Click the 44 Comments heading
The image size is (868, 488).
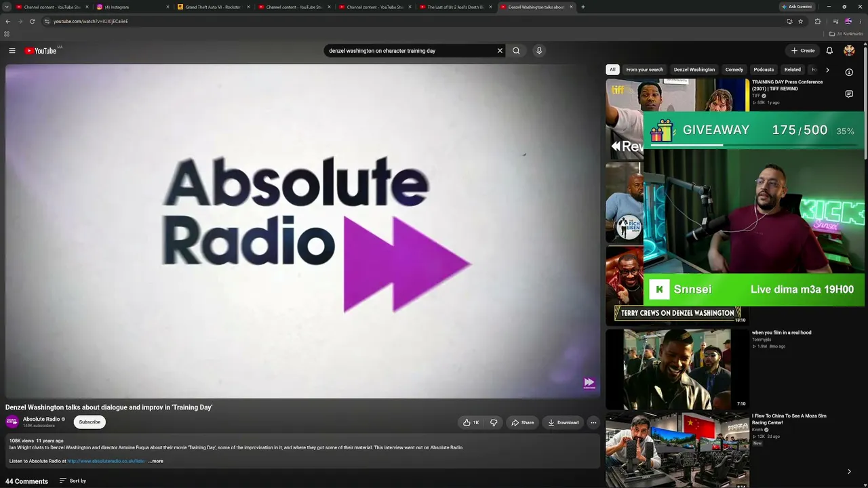27,481
